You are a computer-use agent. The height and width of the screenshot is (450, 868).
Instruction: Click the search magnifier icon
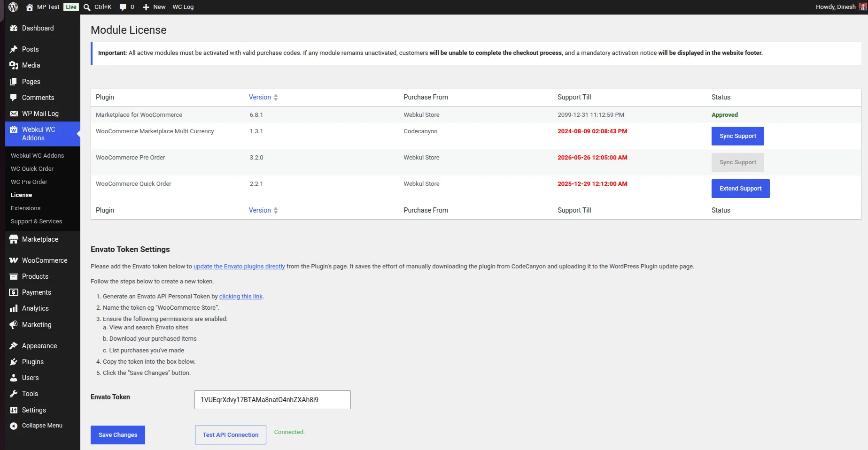(87, 7)
